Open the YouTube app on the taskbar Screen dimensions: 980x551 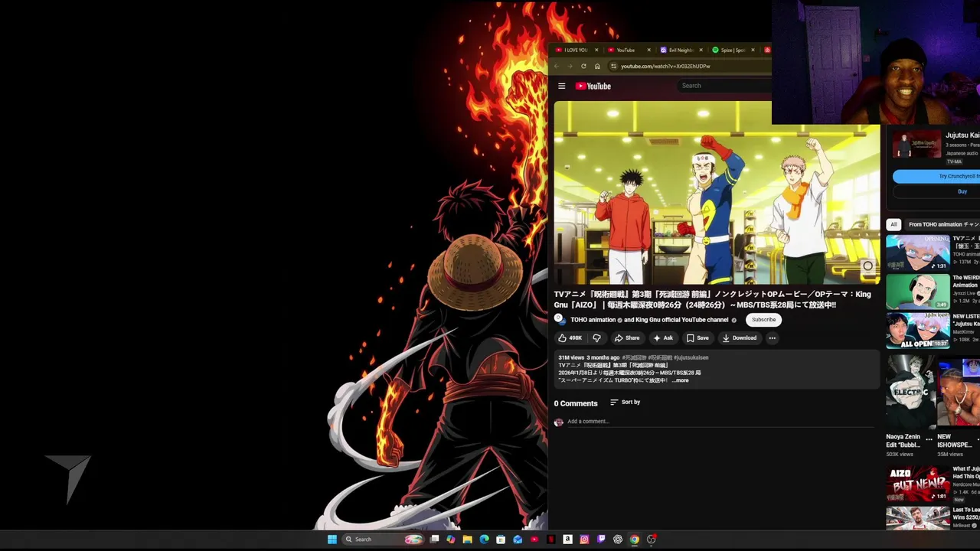coord(534,540)
